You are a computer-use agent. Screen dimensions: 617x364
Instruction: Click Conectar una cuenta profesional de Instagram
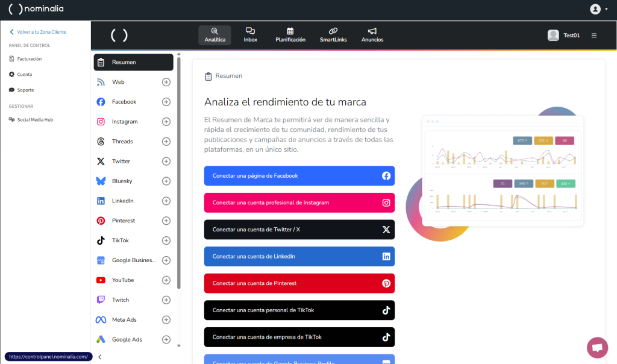click(x=299, y=202)
